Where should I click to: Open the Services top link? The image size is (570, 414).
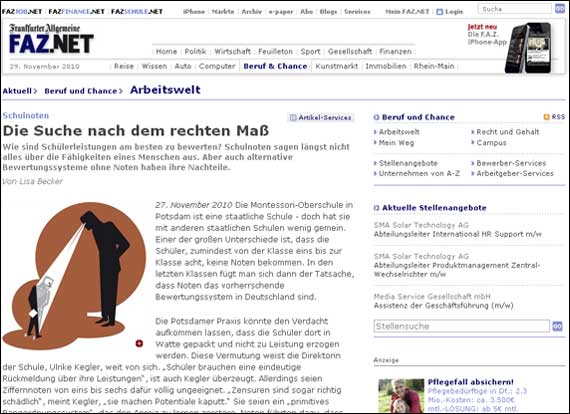[x=357, y=12]
